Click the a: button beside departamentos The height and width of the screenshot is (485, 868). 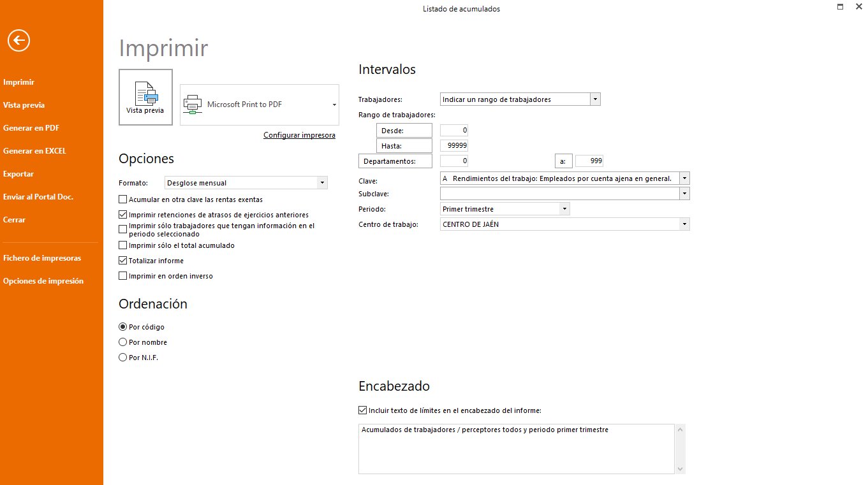(564, 161)
